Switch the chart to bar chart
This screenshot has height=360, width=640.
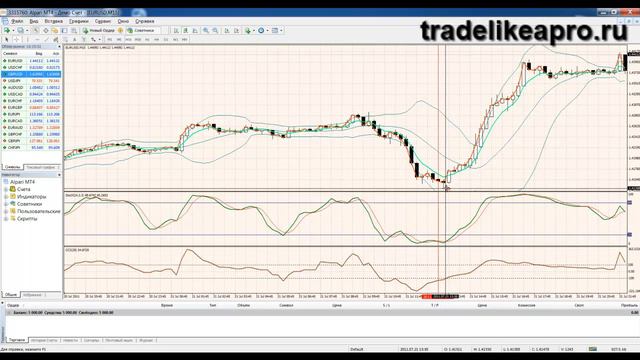tap(176, 30)
